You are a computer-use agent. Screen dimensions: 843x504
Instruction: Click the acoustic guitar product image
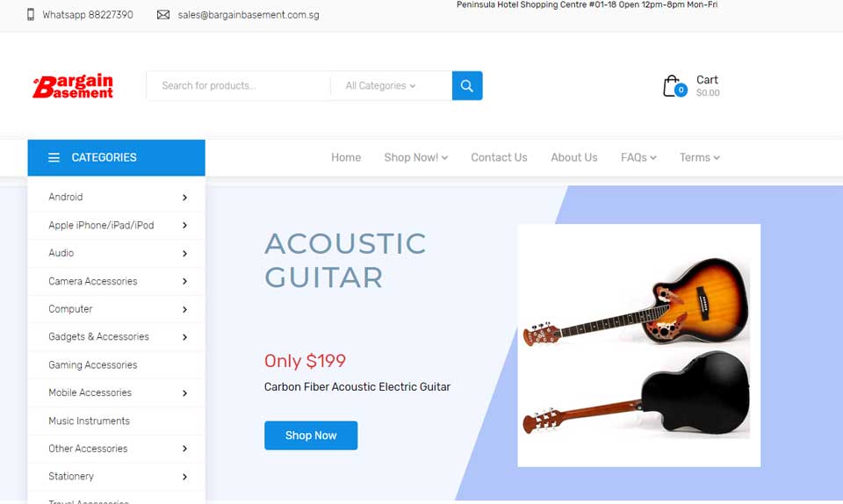(638, 345)
